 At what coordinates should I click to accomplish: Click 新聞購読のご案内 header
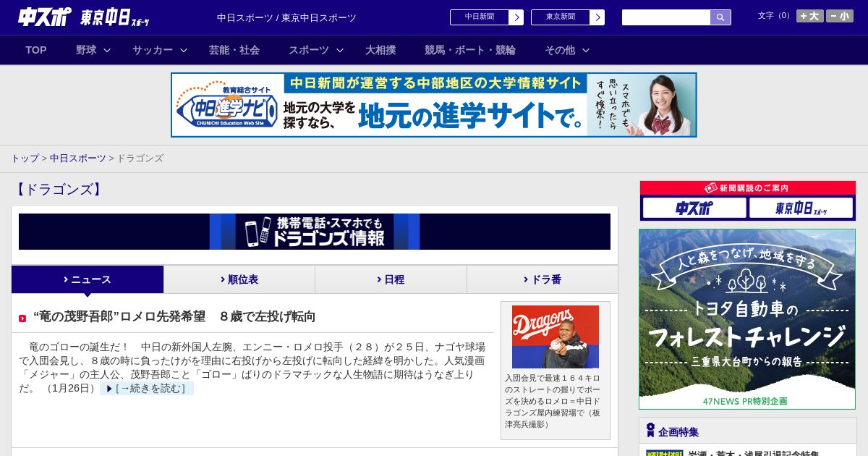pyautogui.click(x=748, y=188)
